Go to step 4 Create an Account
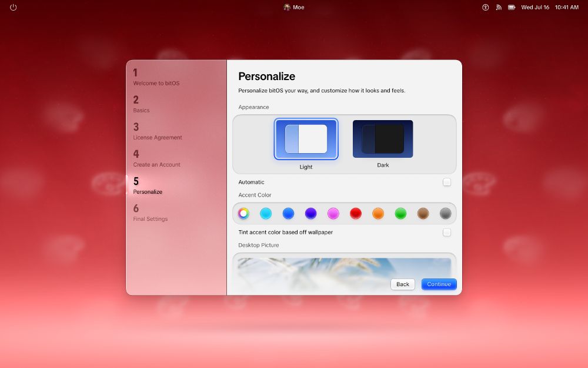The width and height of the screenshot is (588, 368). (x=157, y=158)
